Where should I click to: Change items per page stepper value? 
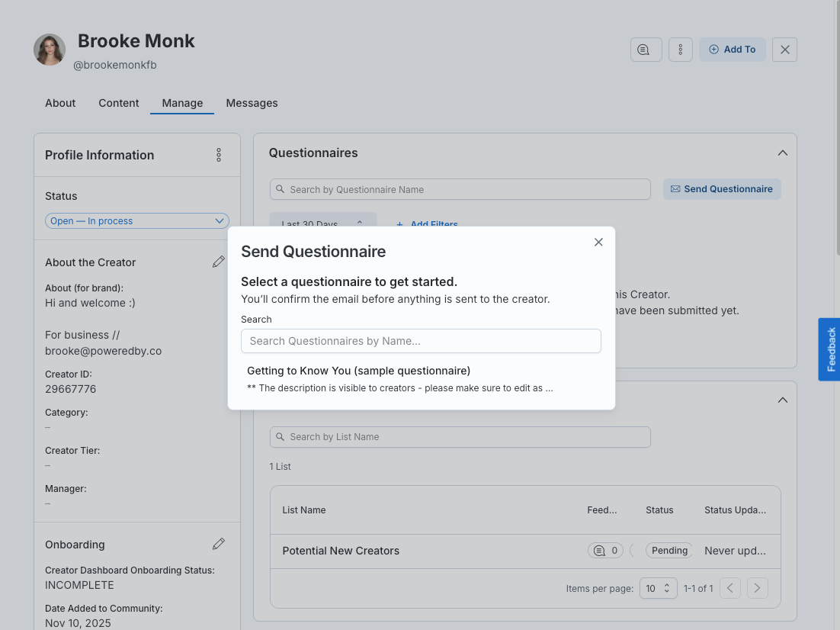coord(658,588)
